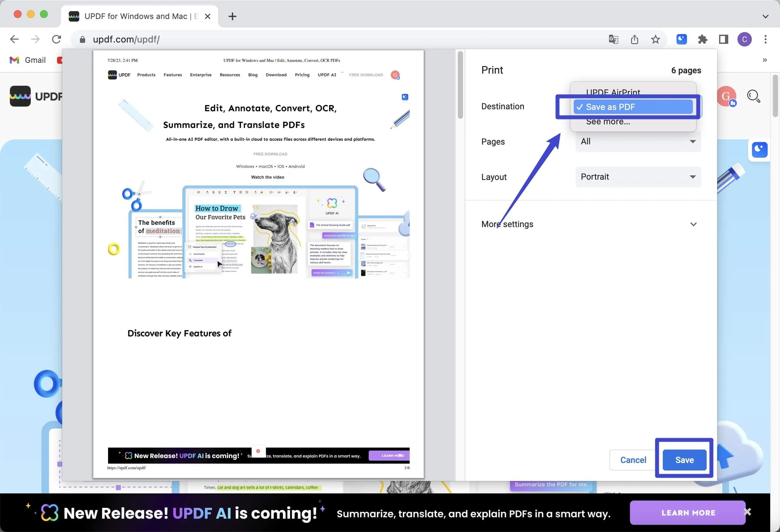The height and width of the screenshot is (532, 780).
Task: Click the blue moon extension icon in toolbar
Action: point(681,39)
